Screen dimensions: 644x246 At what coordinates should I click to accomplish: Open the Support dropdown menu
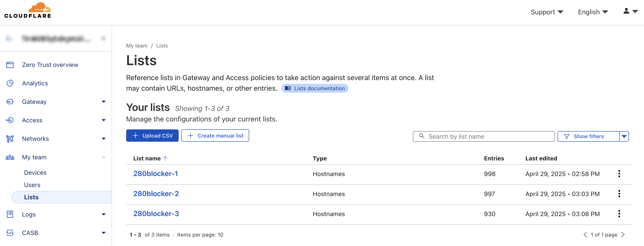tap(547, 12)
